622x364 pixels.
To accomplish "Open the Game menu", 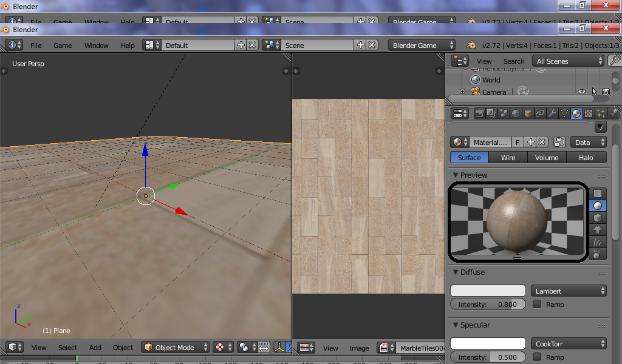I will [x=63, y=45].
